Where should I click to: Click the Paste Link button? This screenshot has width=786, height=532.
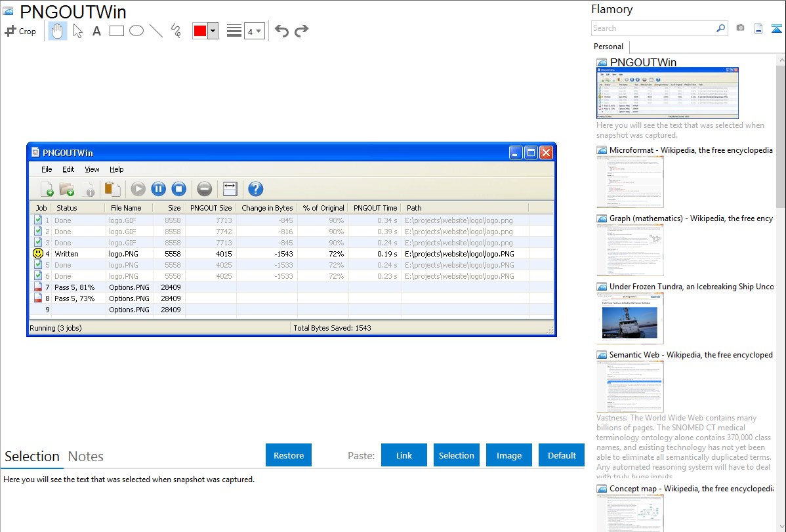[x=404, y=455]
